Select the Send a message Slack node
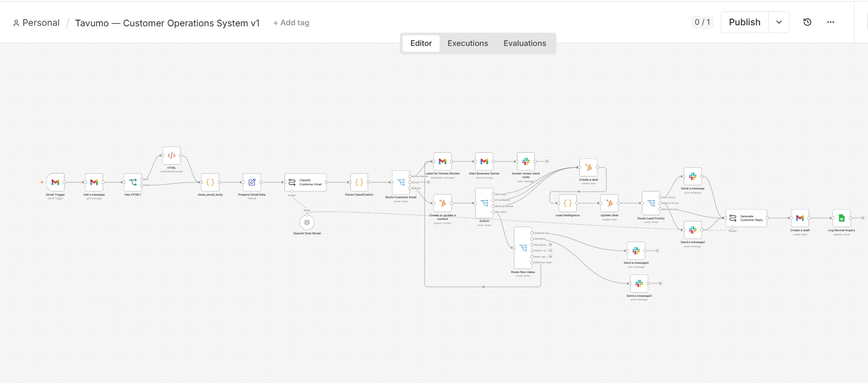This screenshot has width=868, height=383. click(x=692, y=177)
